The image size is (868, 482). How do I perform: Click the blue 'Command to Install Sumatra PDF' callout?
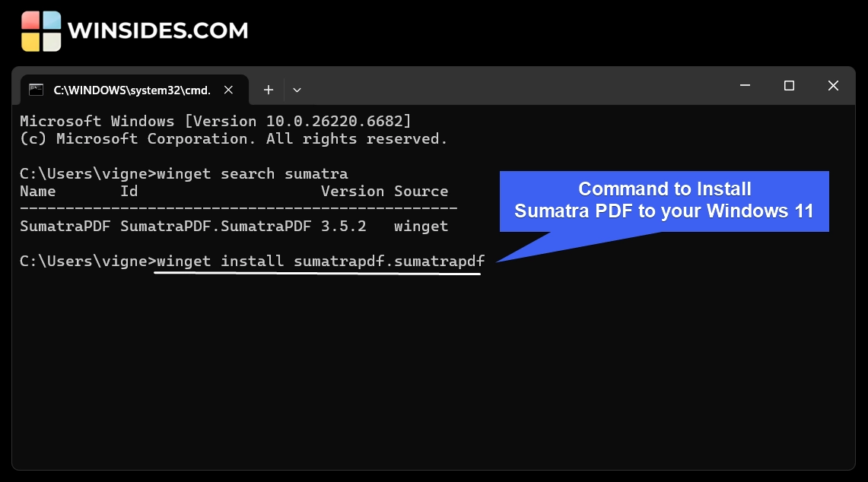[x=664, y=200]
